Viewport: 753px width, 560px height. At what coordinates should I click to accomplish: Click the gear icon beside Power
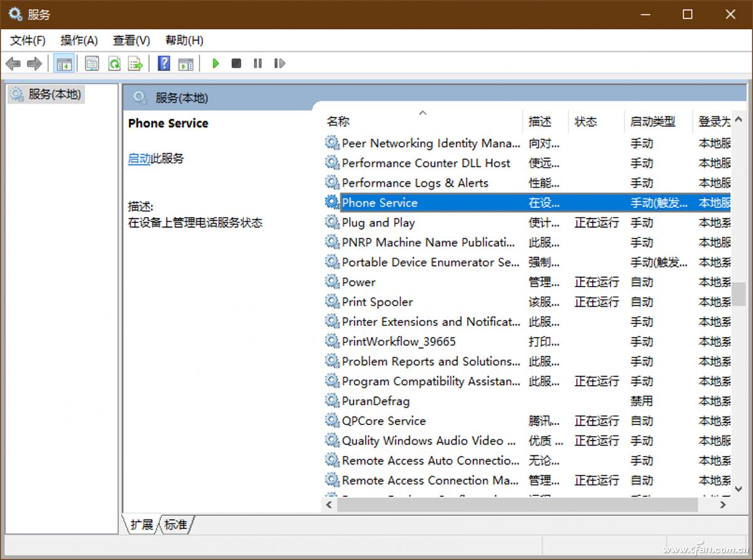332,282
